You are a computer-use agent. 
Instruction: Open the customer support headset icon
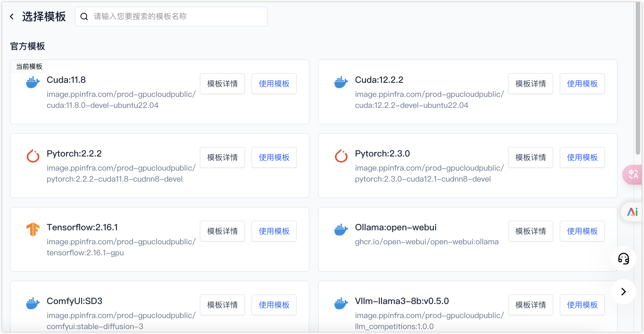click(x=623, y=259)
